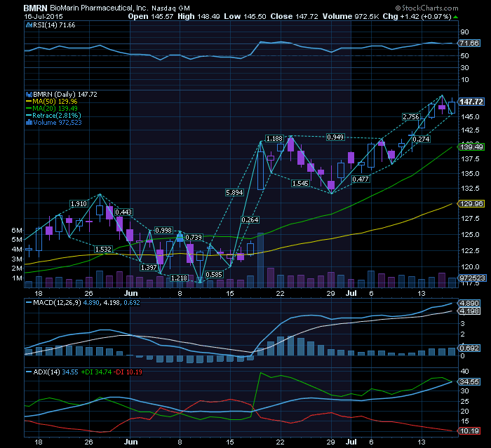Viewport: 491px width, 448px height.
Task: Click the 0.949 retracement label
Action: pyautogui.click(x=335, y=137)
